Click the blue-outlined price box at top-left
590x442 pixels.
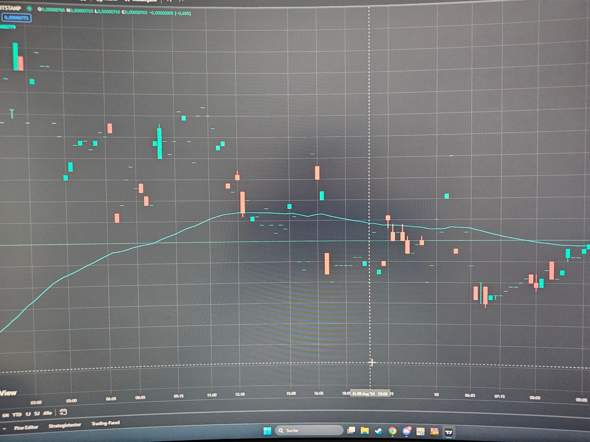click(17, 18)
